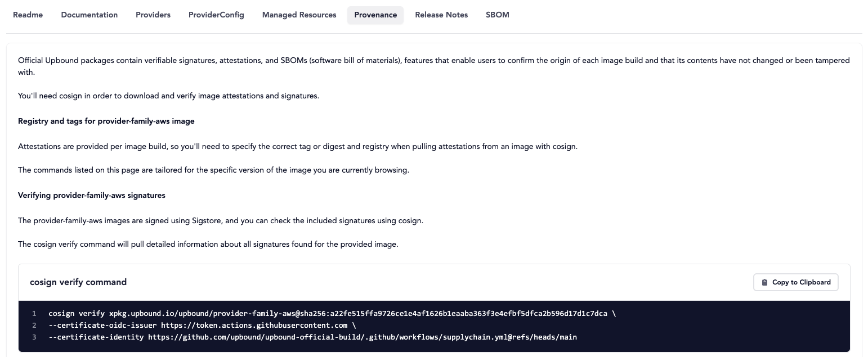Click the "Registry and tags for provider-family-aws image" heading

tap(106, 121)
